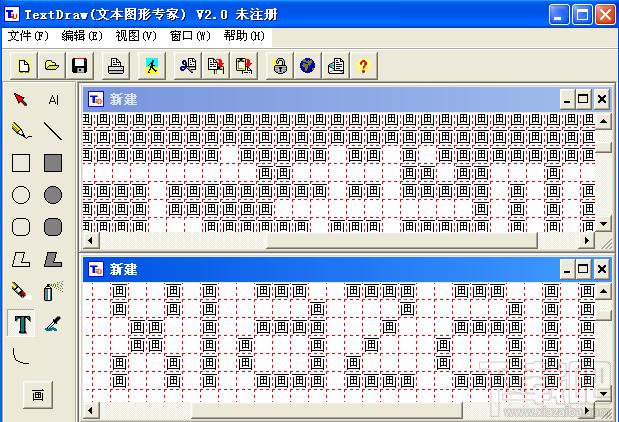Click upper window's vertical scrollbar thumb
The height and width of the screenshot is (422, 619).
tap(603, 148)
